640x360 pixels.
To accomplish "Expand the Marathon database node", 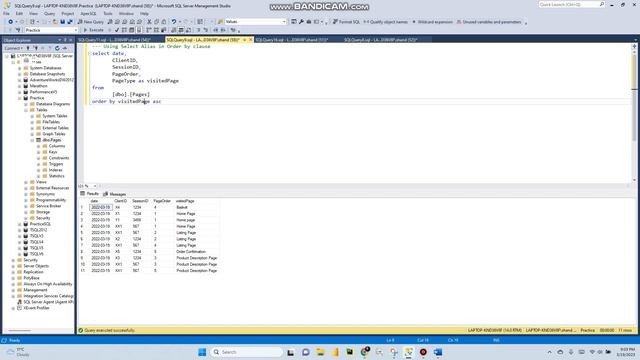I will click(20, 86).
